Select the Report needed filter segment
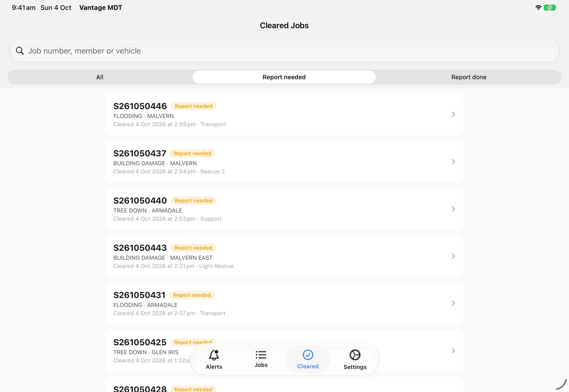Viewport: 569px width, 392px height. tap(284, 77)
